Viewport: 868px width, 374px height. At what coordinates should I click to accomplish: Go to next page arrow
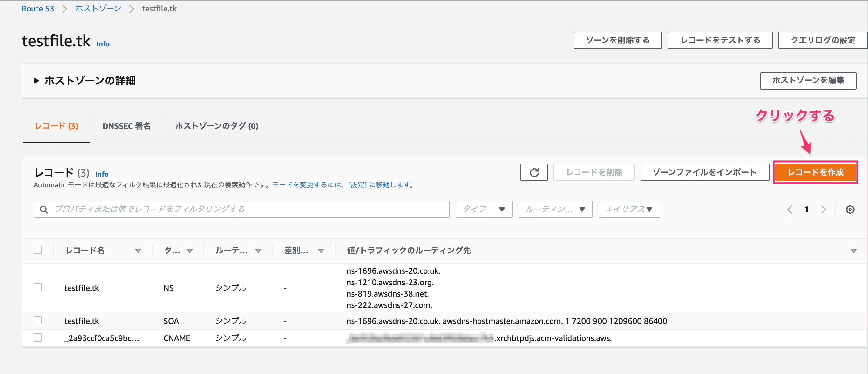tap(824, 210)
